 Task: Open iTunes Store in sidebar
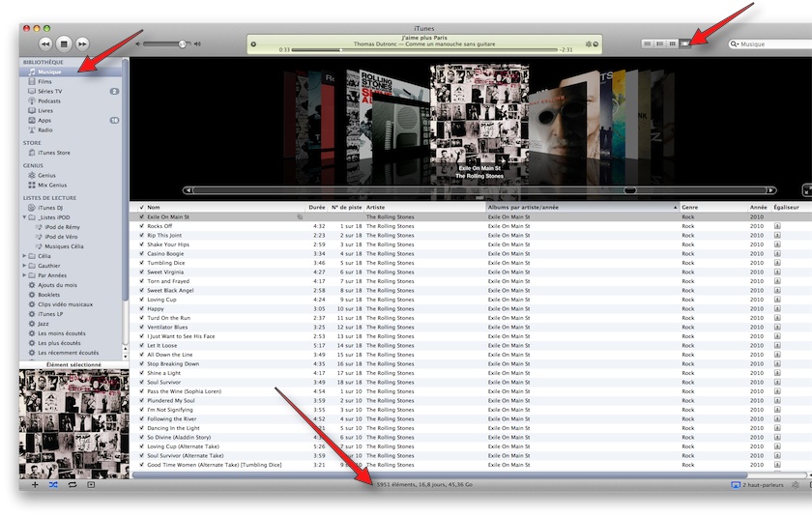53,153
